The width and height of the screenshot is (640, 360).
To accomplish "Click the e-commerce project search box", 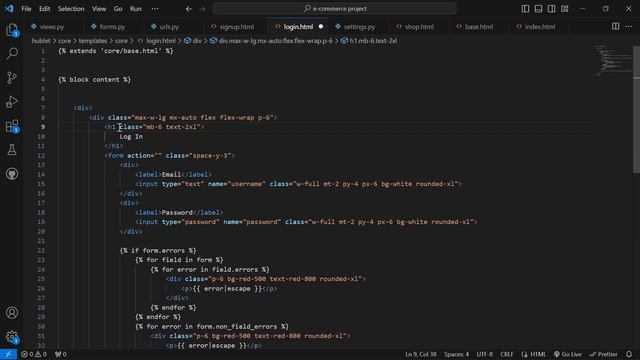I will [335, 9].
